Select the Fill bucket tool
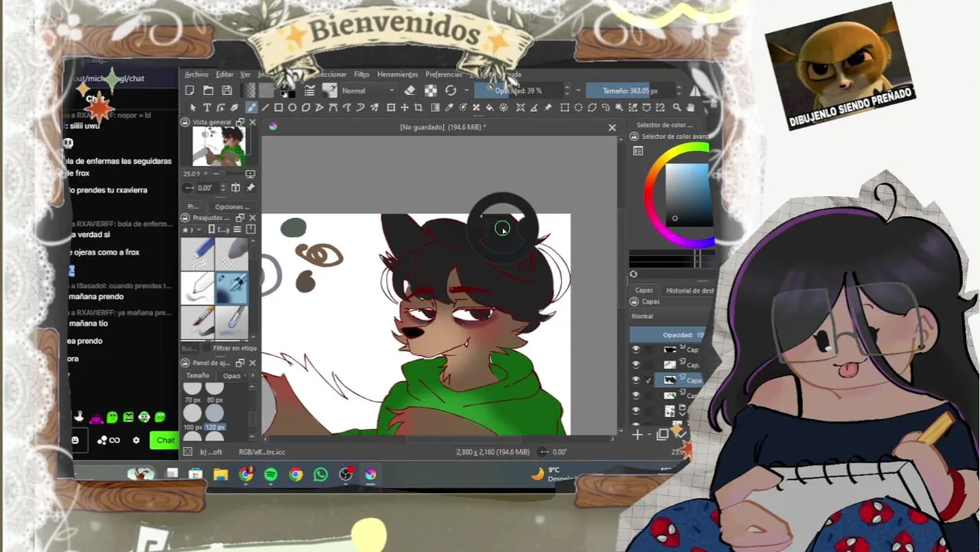This screenshot has height=552, width=980. (x=490, y=107)
